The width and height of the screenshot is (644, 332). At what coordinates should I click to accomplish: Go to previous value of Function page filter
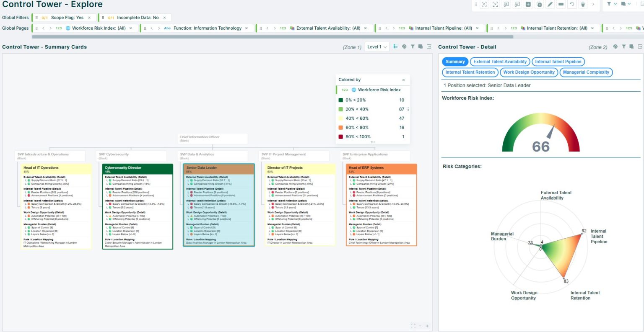click(152, 28)
